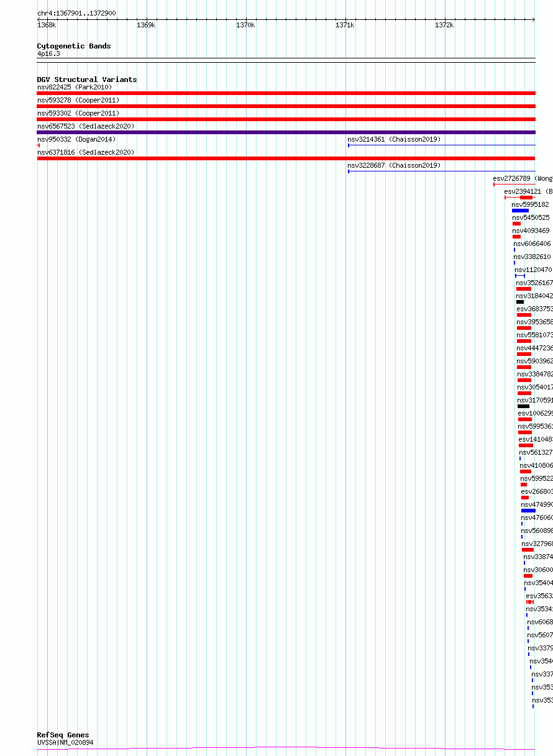Viewport: 553px width, 756px height.
Task: Open variant nsv1120470
Action: [534, 270]
